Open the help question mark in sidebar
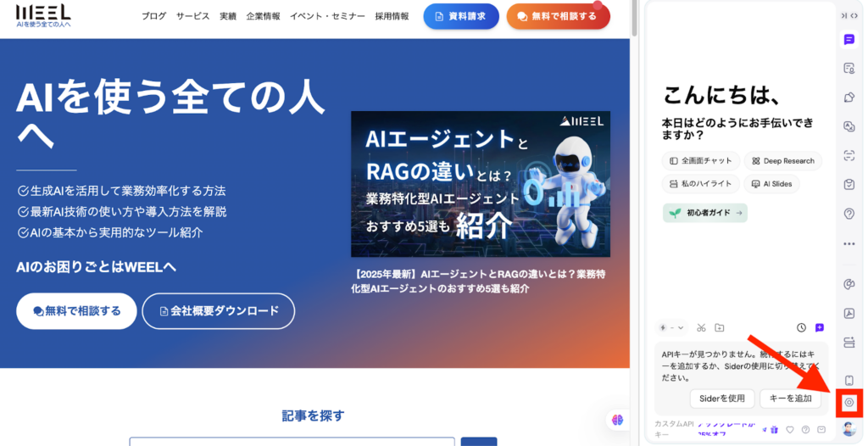This screenshot has width=868, height=446. pyautogui.click(x=849, y=214)
